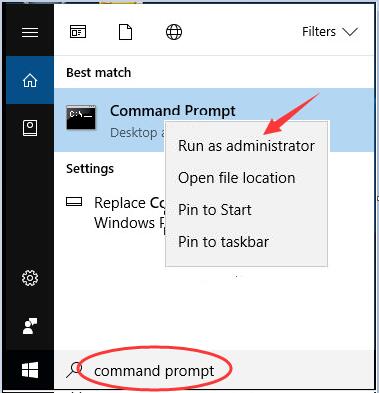Choose Run as administrator
Screen dimensions: 379x393
pyautogui.click(x=246, y=146)
